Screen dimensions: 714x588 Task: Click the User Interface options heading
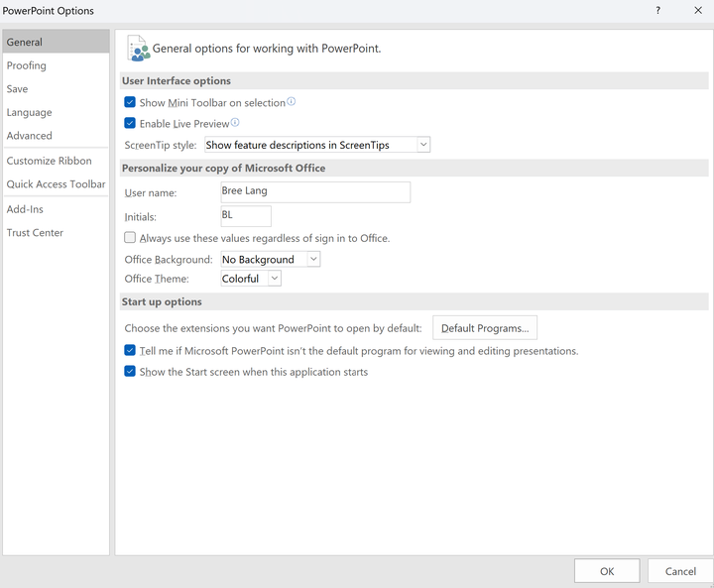tap(177, 80)
